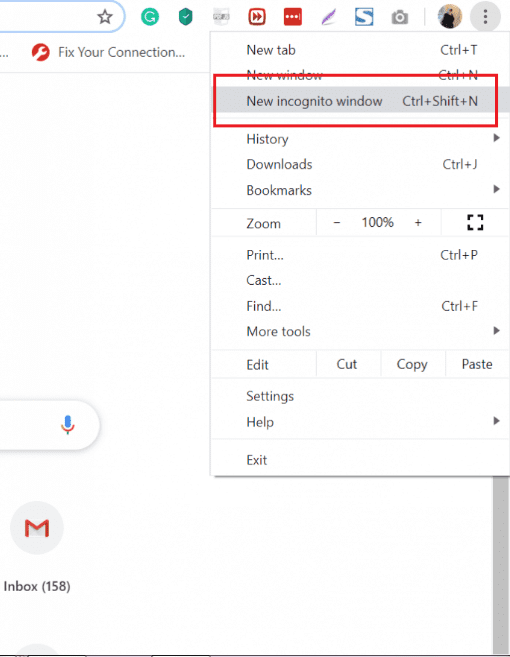Open the blue S extension icon

click(x=364, y=17)
